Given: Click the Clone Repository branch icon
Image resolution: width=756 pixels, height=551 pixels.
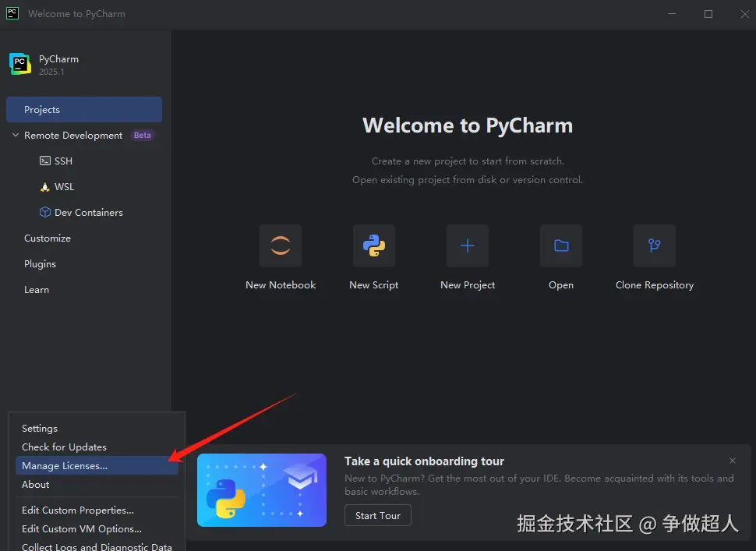Looking at the screenshot, I should 654,245.
